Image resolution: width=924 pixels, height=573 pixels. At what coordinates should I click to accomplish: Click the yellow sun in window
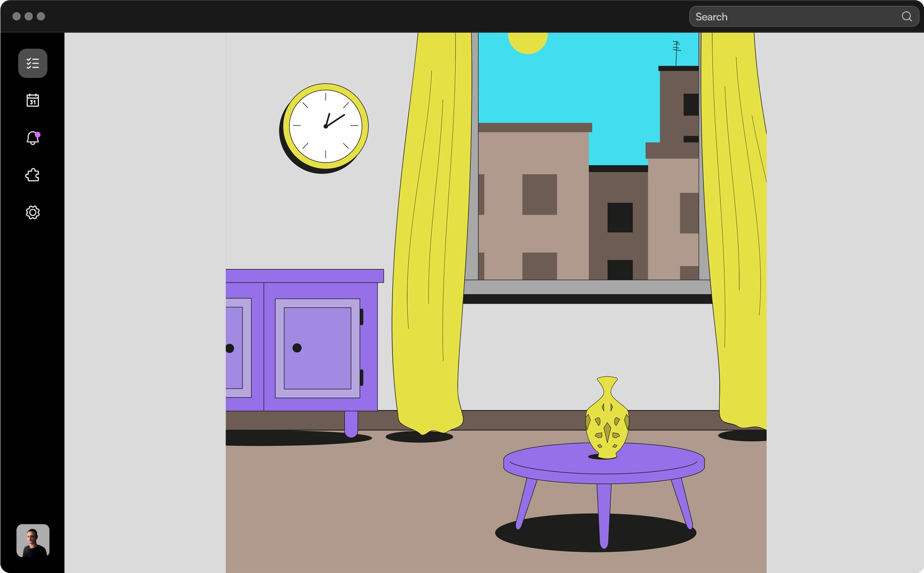pyautogui.click(x=528, y=42)
